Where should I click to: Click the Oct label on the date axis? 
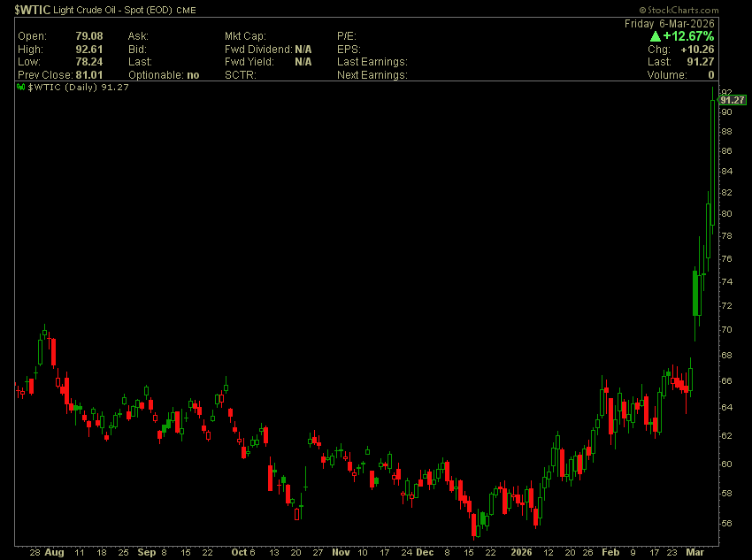click(239, 552)
